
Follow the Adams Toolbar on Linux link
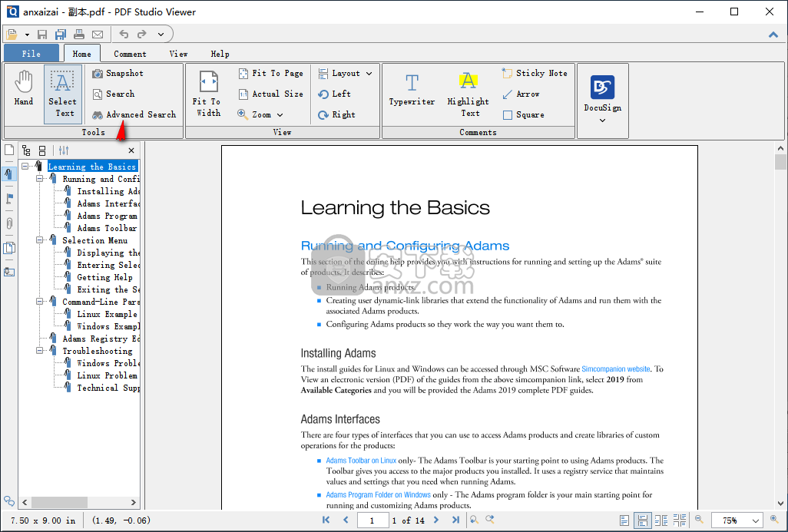click(361, 460)
